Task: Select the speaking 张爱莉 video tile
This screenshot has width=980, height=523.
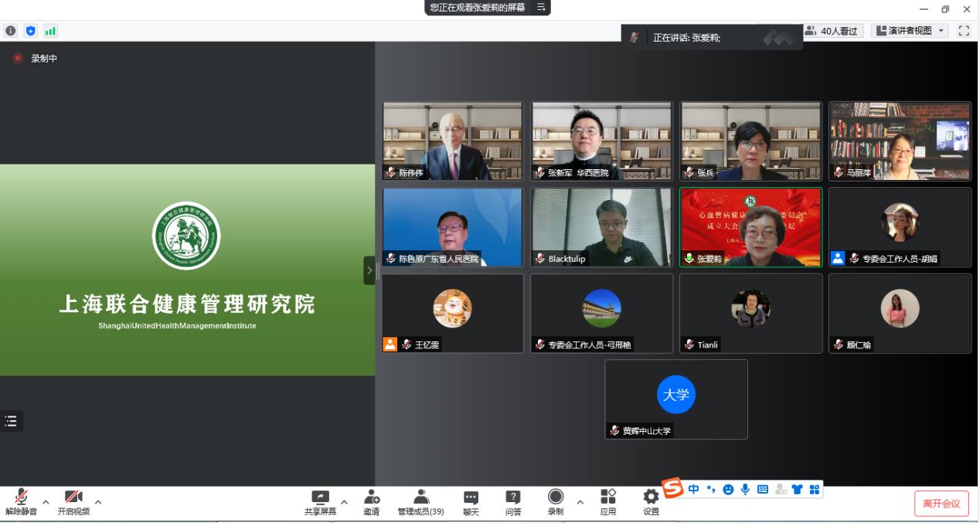Action: [750, 228]
